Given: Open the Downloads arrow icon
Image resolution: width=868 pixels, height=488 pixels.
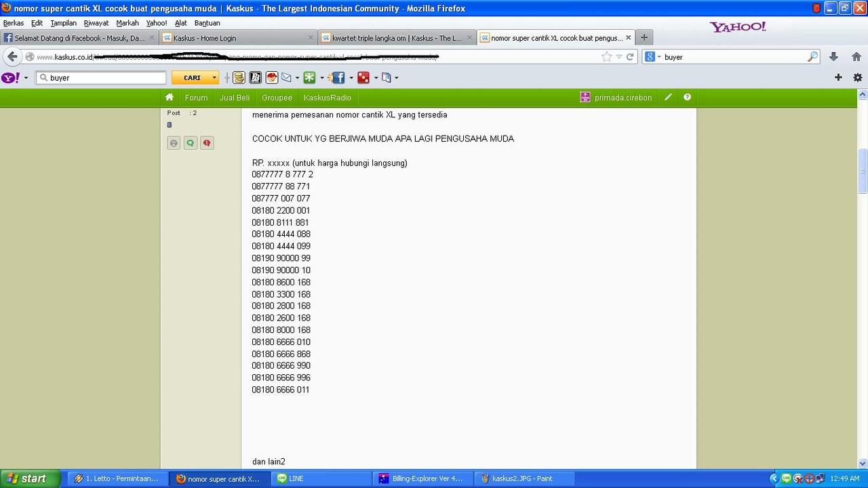Looking at the screenshot, I should [x=833, y=57].
